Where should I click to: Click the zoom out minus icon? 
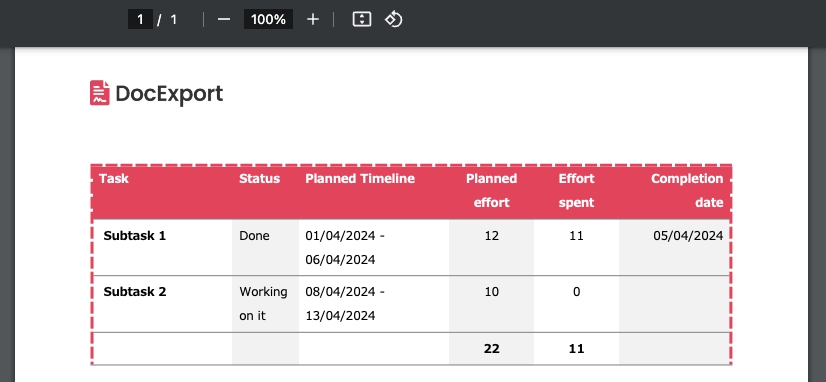(224, 19)
